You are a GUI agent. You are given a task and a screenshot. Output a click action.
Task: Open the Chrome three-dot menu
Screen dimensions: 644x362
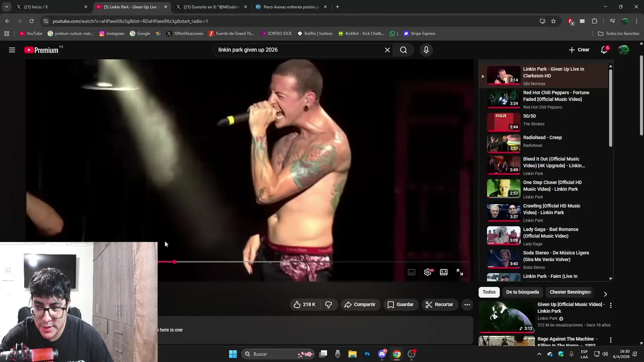pyautogui.click(x=637, y=21)
